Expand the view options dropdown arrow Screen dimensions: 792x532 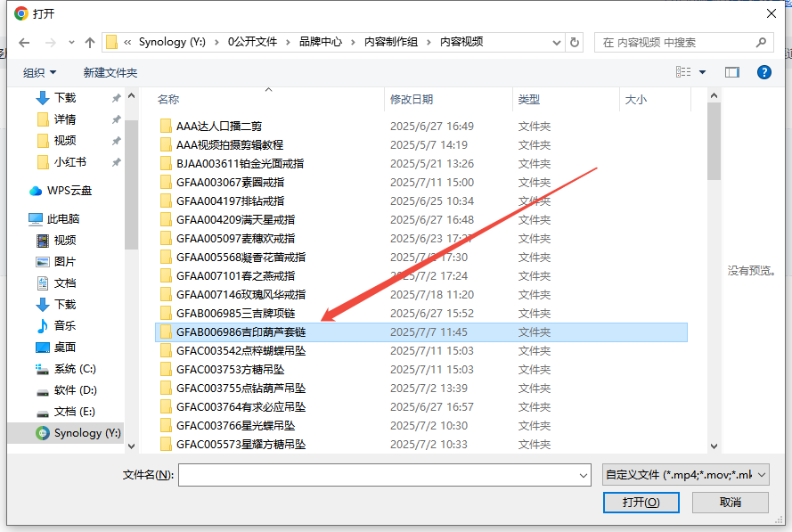click(702, 72)
